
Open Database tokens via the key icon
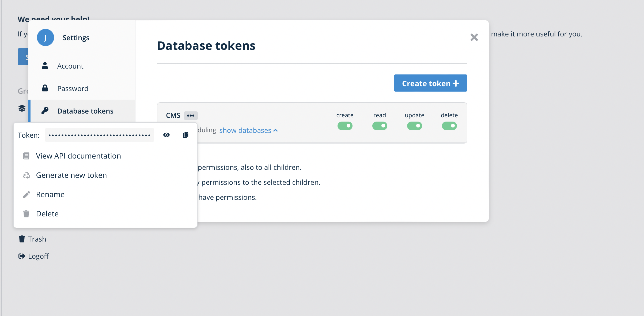(x=45, y=111)
